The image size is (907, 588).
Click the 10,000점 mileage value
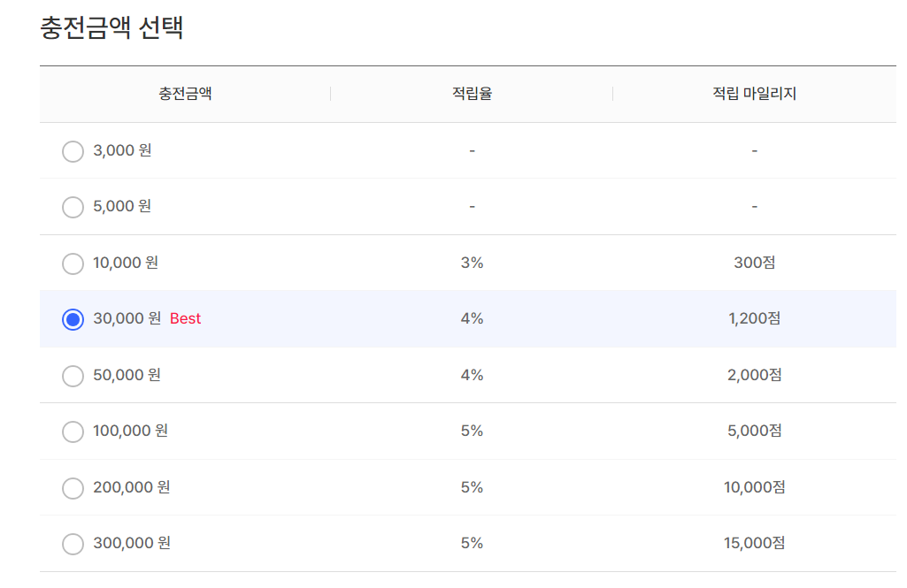coord(754,487)
